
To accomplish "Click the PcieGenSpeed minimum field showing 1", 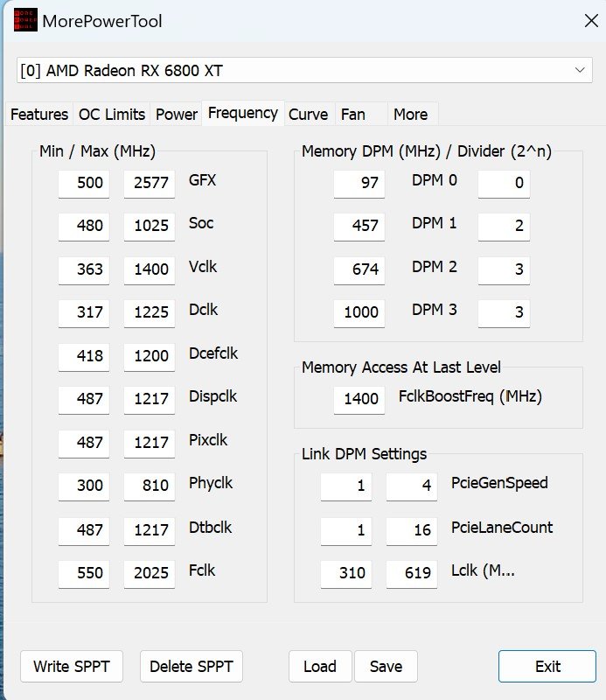I will click(x=346, y=486).
